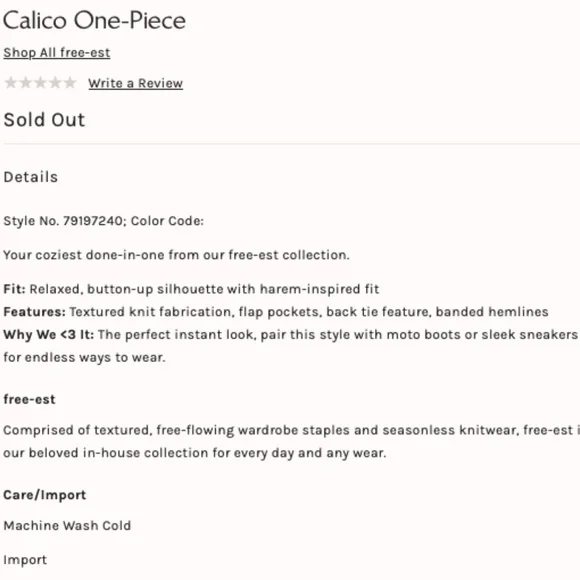Viewport: 580px width, 580px height.
Task: Select the second rating star
Action: [x=26, y=82]
